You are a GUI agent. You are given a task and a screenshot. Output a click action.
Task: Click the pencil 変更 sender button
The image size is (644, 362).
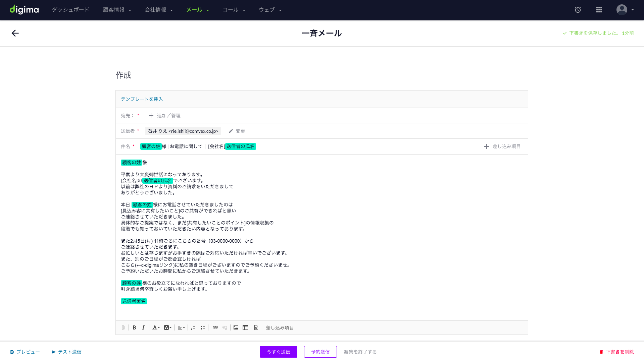pyautogui.click(x=237, y=131)
